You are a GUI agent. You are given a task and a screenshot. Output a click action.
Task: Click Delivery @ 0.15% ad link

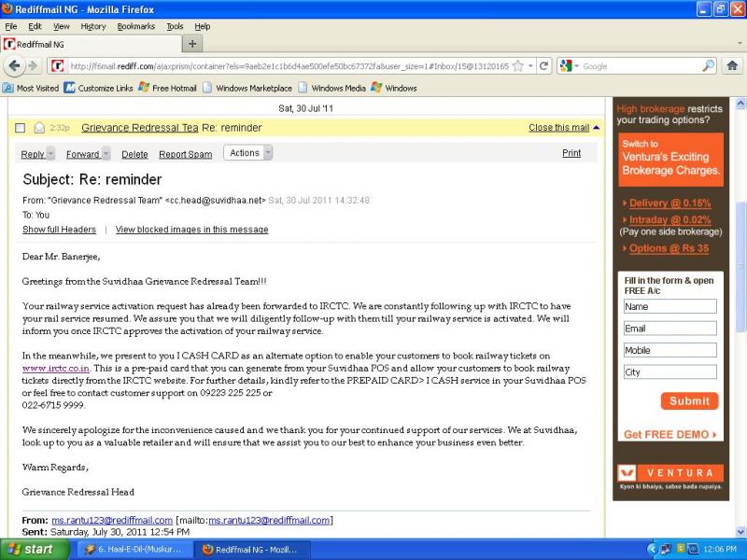(669, 203)
